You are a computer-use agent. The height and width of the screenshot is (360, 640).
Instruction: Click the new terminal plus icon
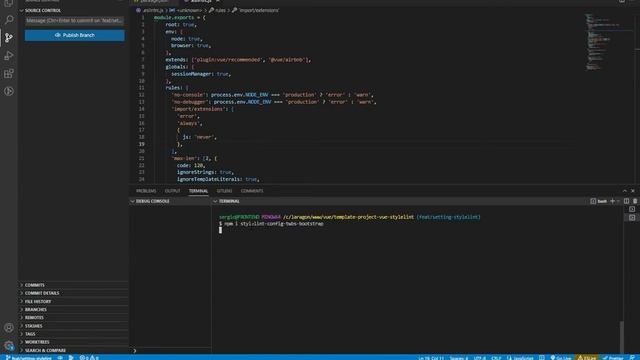point(612,201)
